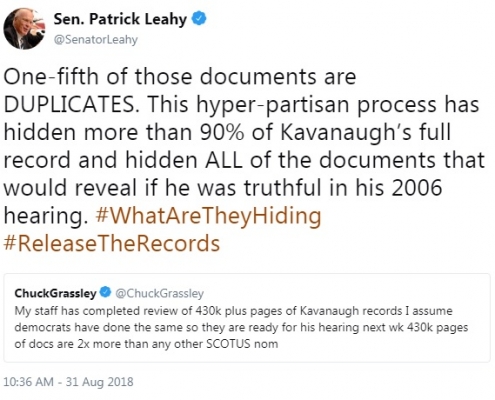Viewport: 495px width, 400px height.
Task: Open the @SenatorLeahy handle link
Action: [x=96, y=40]
